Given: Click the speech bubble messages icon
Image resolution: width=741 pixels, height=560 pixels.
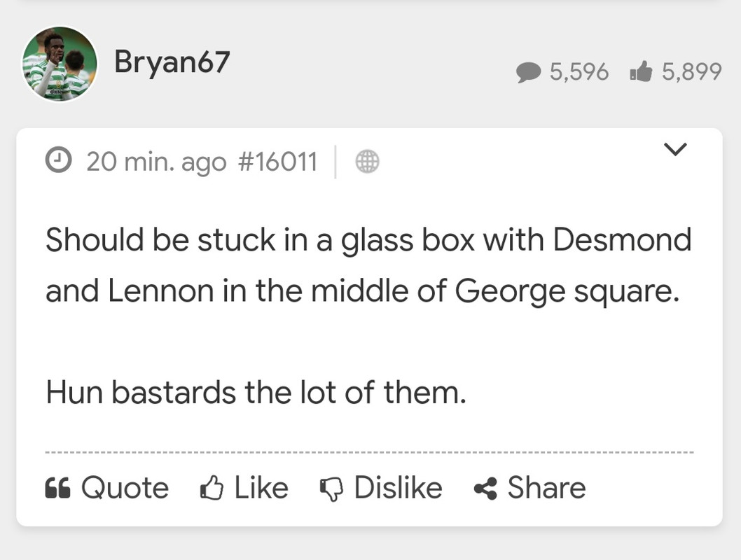Looking at the screenshot, I should pyautogui.click(x=529, y=72).
